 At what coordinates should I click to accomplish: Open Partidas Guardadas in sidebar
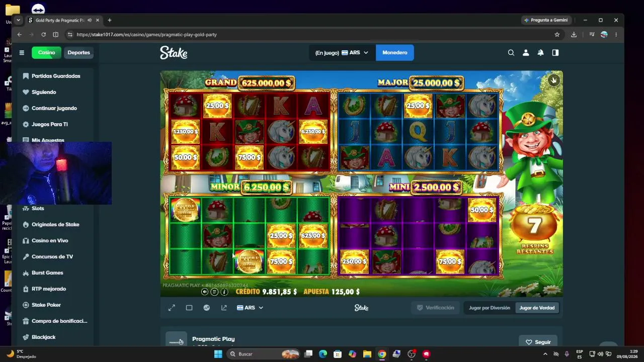coord(55,76)
